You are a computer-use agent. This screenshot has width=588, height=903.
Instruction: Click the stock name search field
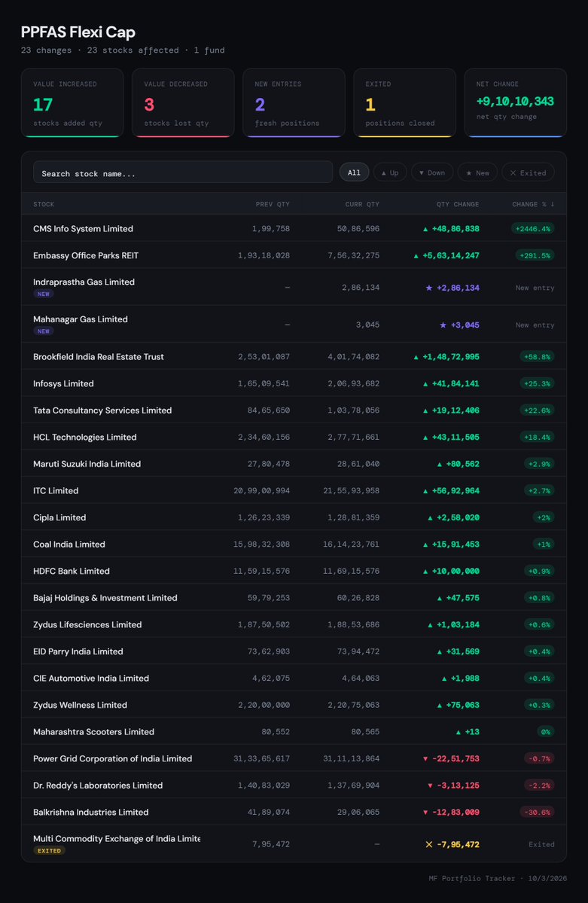[x=182, y=172]
